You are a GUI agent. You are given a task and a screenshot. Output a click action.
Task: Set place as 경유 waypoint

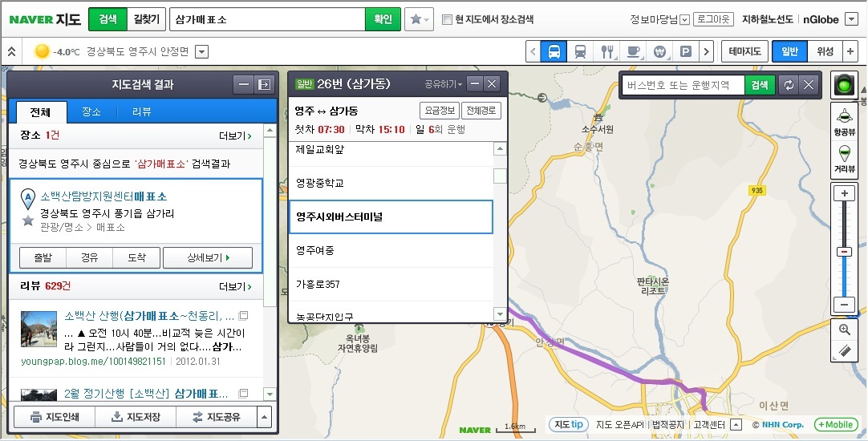click(90, 258)
